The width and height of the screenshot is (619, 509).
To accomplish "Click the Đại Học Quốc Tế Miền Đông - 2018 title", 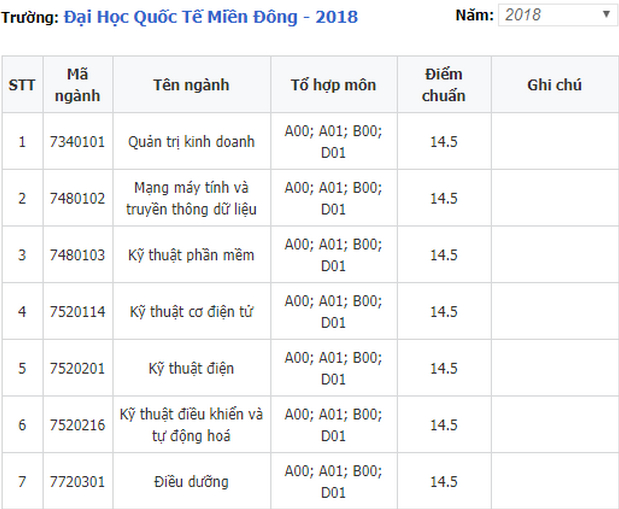I will click(211, 17).
